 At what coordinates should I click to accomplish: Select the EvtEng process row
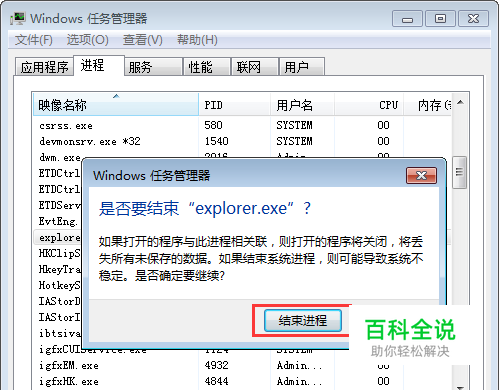point(58,221)
